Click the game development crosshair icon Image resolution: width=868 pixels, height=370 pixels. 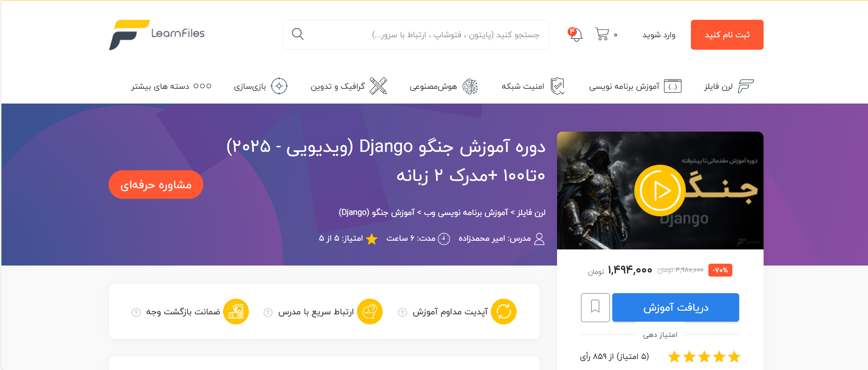pos(279,86)
